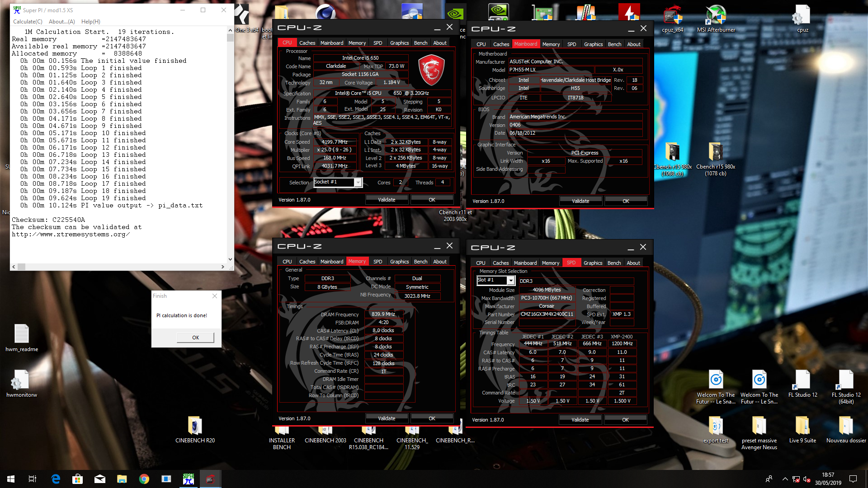This screenshot has width=868, height=488.
Task: Click the Core Speed value 4199.7 MHz
Action: [x=335, y=142]
